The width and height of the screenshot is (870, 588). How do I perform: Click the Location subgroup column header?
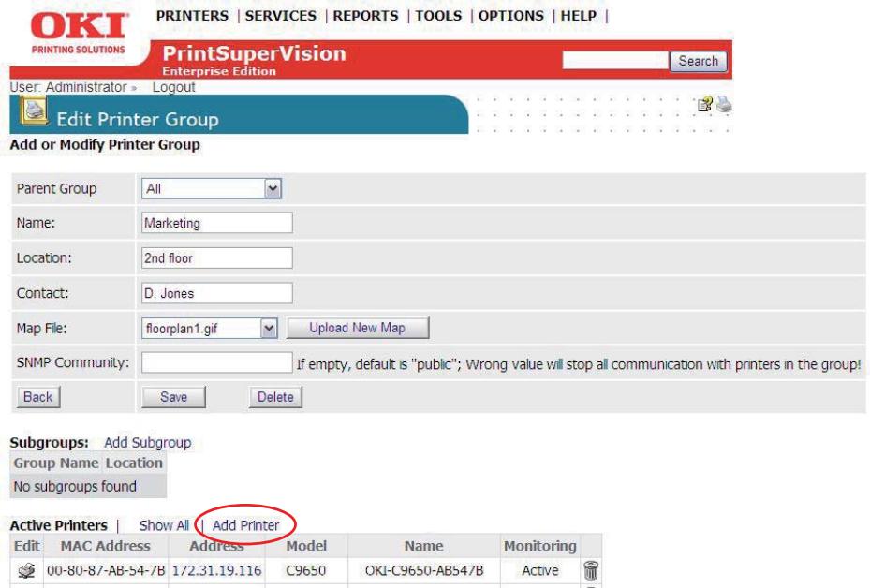[134, 463]
